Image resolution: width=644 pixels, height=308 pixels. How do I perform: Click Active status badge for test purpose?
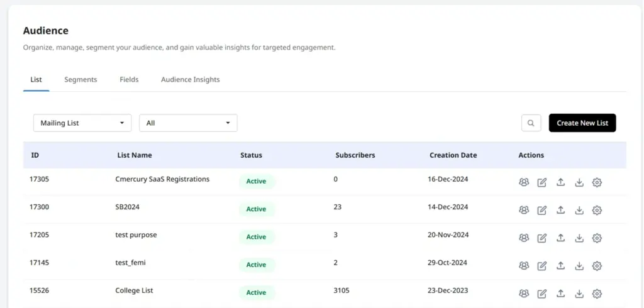point(257,237)
